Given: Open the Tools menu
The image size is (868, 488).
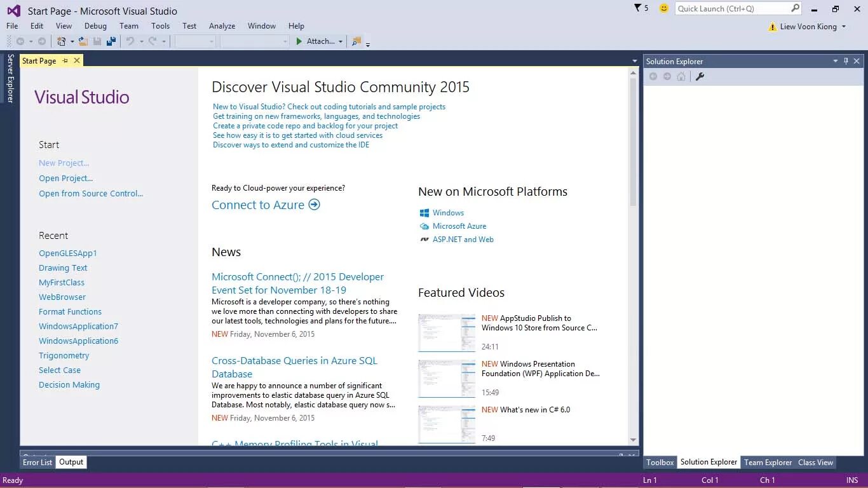Looking at the screenshot, I should point(160,26).
